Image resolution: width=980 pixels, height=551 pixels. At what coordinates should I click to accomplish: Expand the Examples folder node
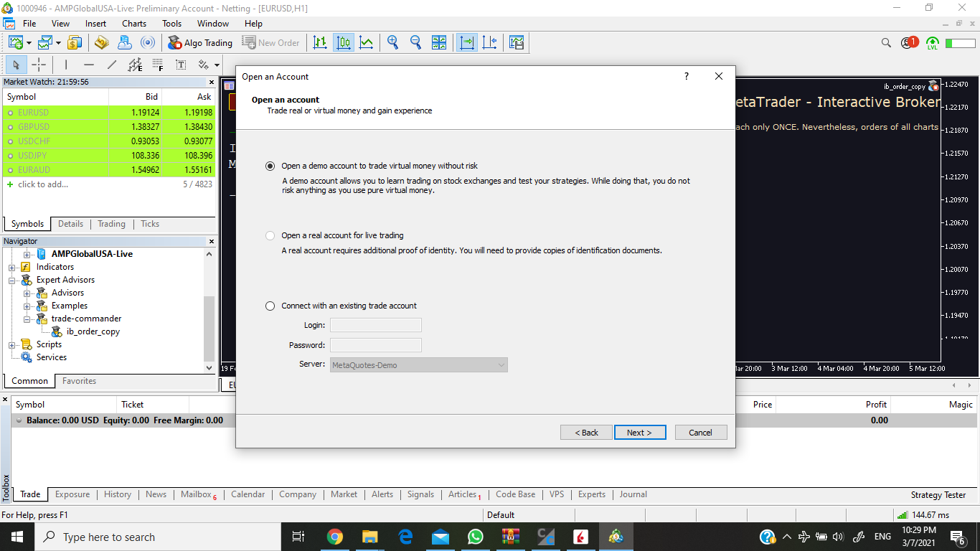(x=27, y=306)
